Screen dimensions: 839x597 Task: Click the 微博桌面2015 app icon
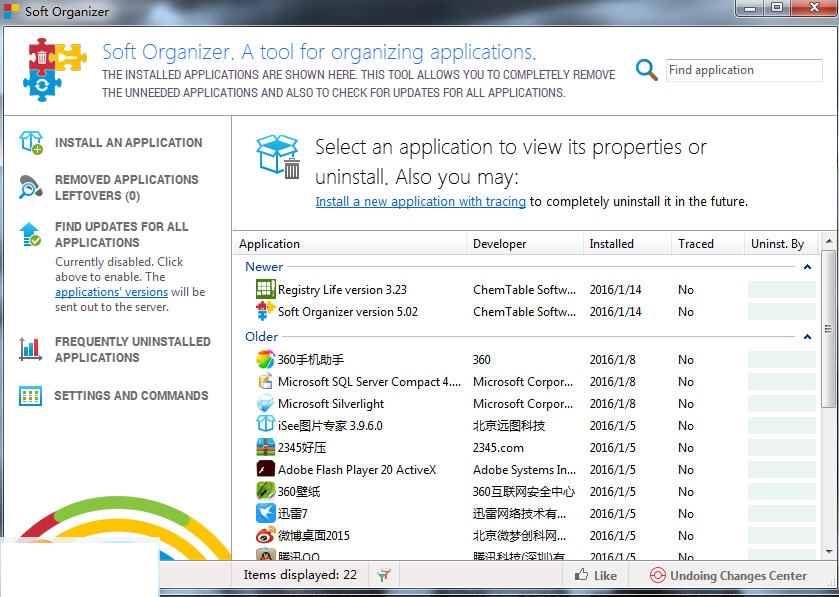point(265,535)
